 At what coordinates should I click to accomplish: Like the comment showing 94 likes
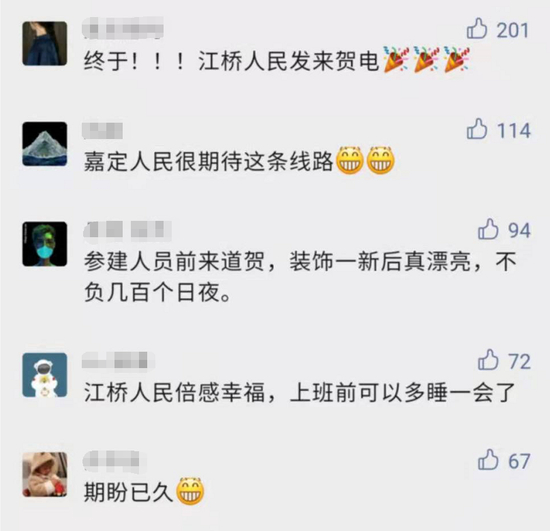click(x=488, y=229)
